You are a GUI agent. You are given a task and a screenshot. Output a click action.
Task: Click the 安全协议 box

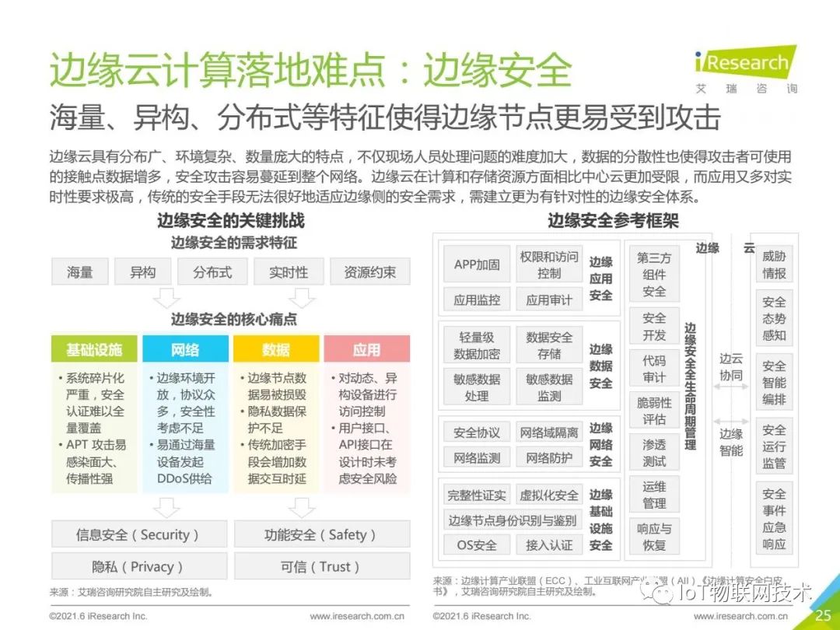(x=477, y=432)
